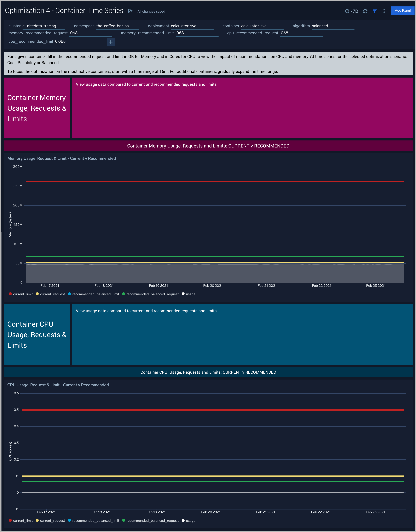Image resolution: width=416 pixels, height=532 pixels.
Task: Open the three-dot more options menu
Action: point(384,11)
